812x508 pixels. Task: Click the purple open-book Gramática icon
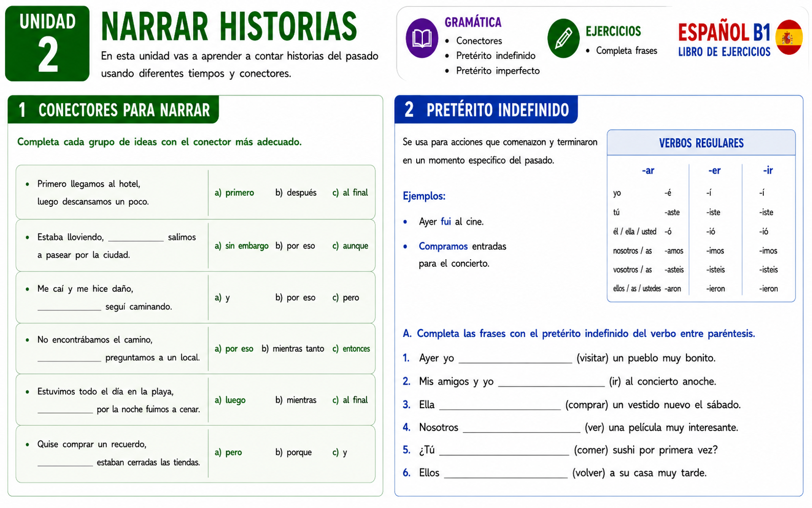422,38
